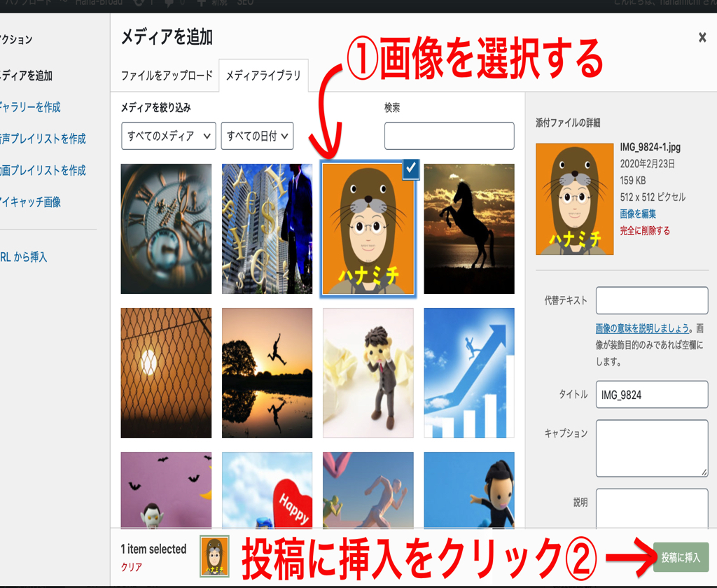Uncheck the selected avatar image checkmark

click(410, 168)
